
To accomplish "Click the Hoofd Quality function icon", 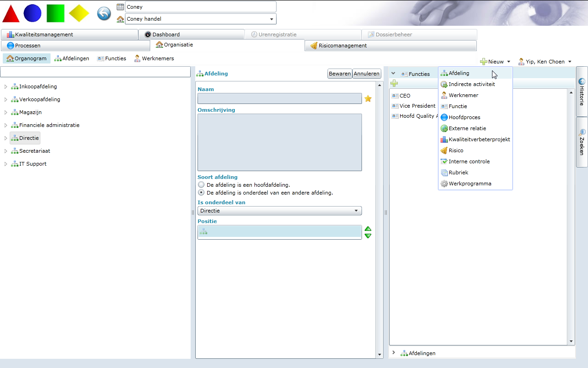I will click(x=395, y=116).
